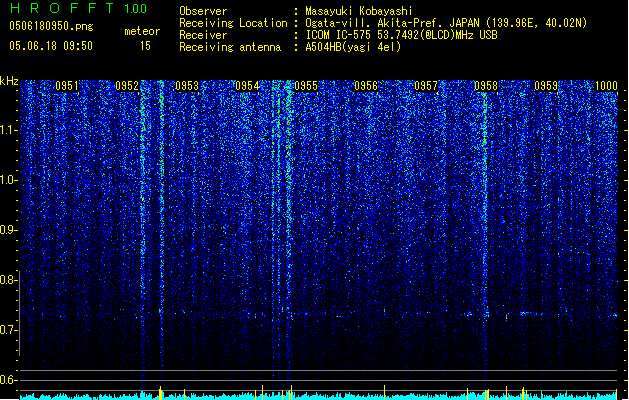Click the 0.8 kHz axis tick label

[x=8, y=280]
